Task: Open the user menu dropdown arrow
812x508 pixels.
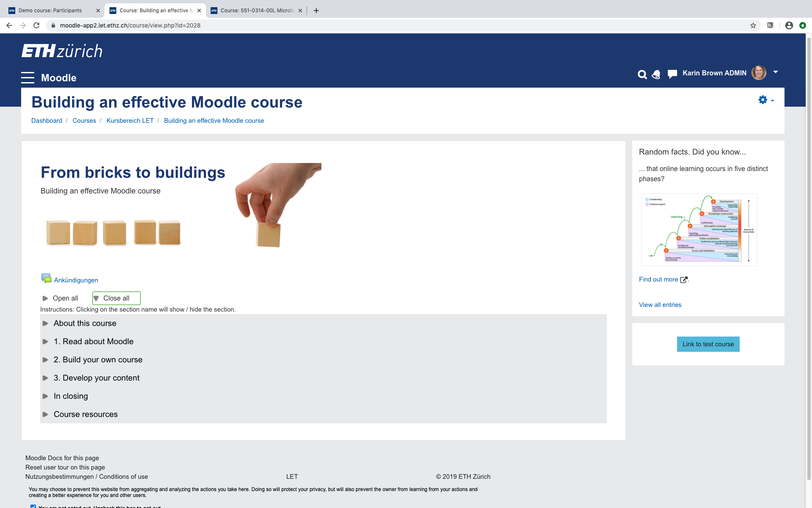Action: coord(776,72)
